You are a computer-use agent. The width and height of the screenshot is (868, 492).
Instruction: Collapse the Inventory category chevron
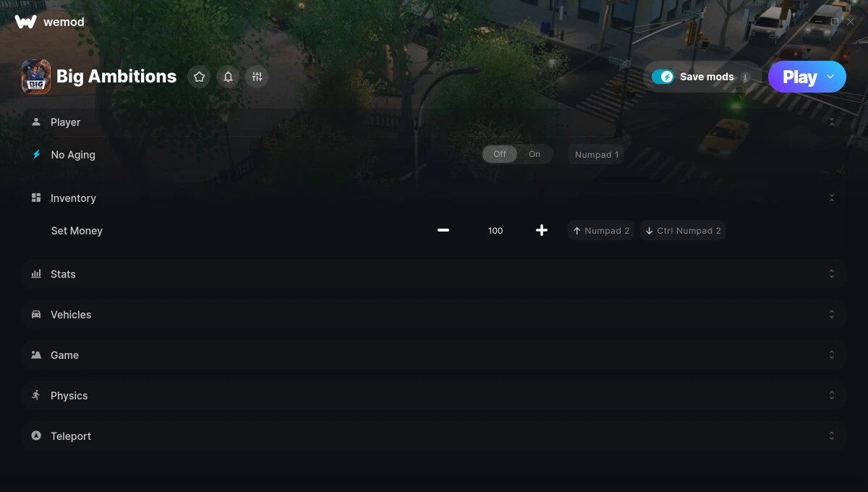click(x=832, y=198)
